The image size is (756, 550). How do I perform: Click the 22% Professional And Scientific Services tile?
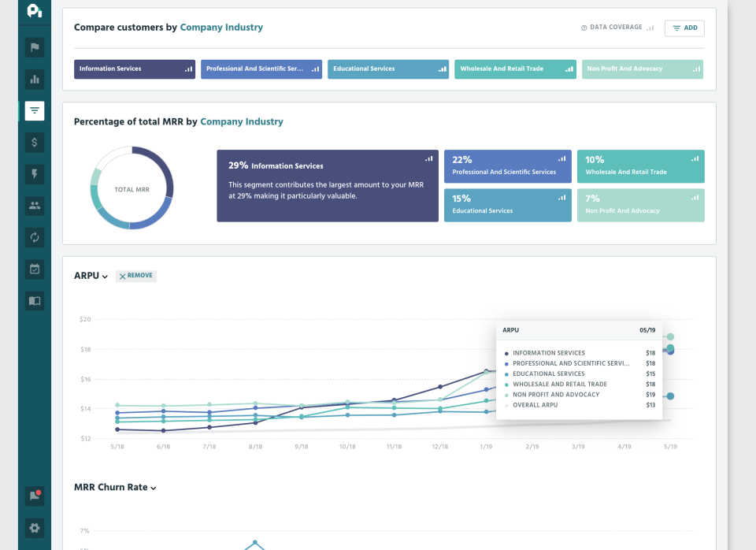click(508, 166)
